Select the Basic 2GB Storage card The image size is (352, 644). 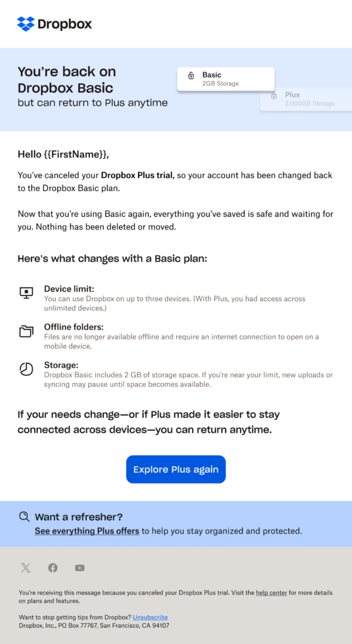[226, 79]
